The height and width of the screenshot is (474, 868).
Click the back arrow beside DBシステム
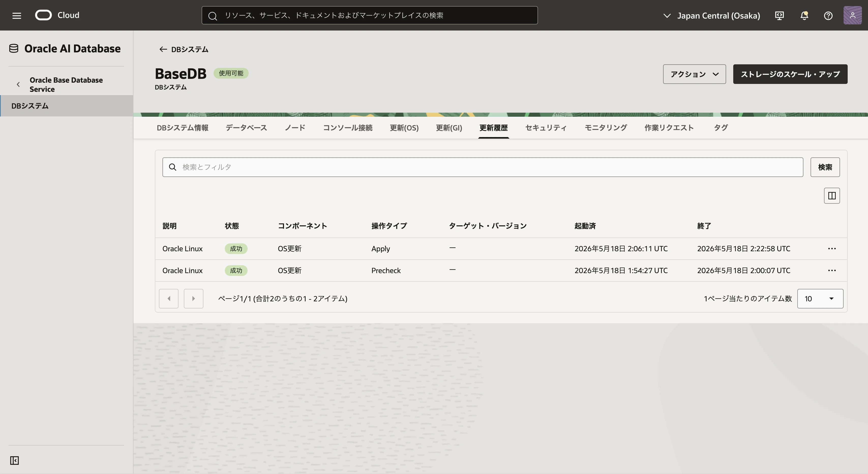pos(163,50)
